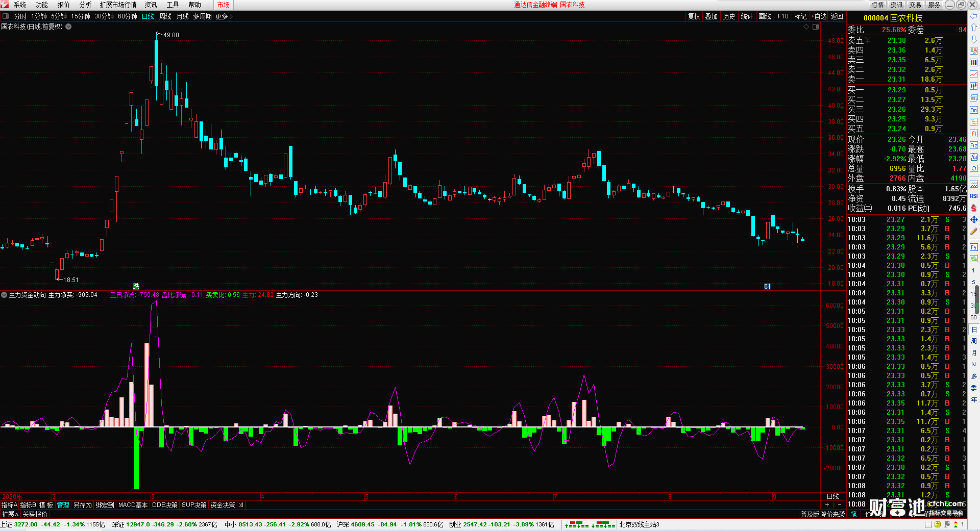
Task: Expand the 扩展 panel at bottom-left
Action: 10,514
